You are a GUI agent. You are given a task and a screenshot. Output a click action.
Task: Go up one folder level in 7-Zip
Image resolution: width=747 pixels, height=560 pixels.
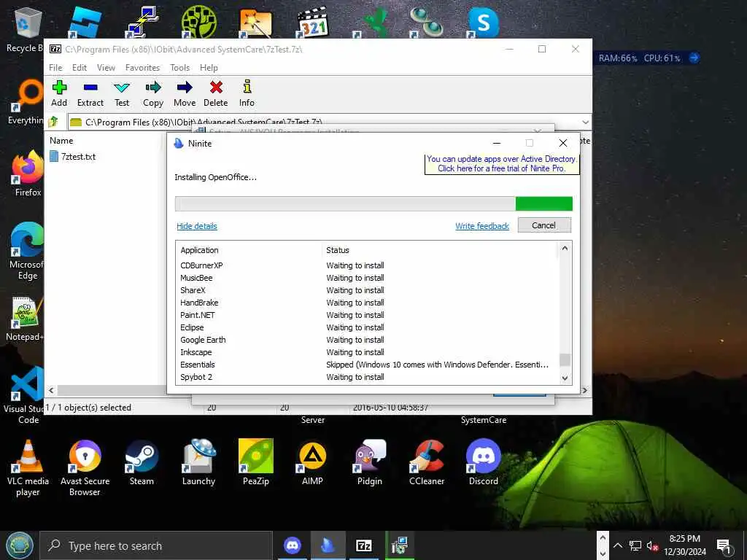point(53,122)
